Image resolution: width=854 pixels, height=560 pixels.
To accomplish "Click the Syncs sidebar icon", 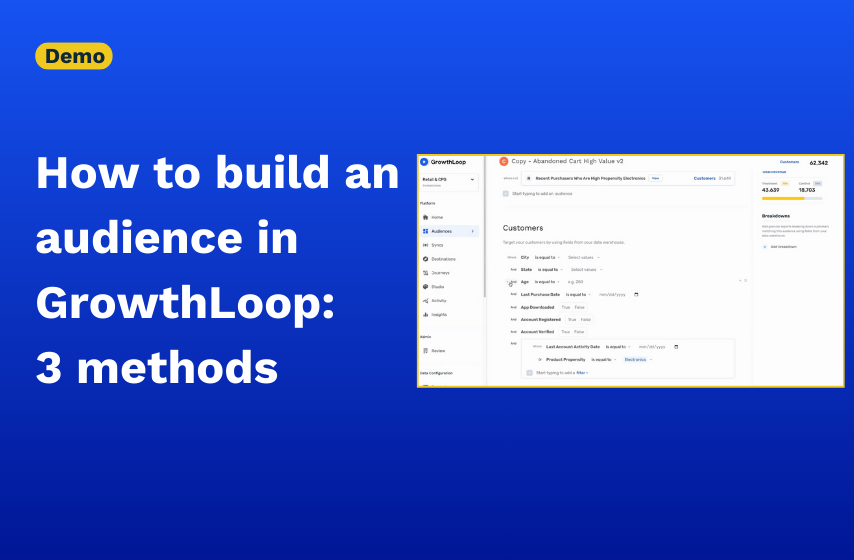I will 425,245.
